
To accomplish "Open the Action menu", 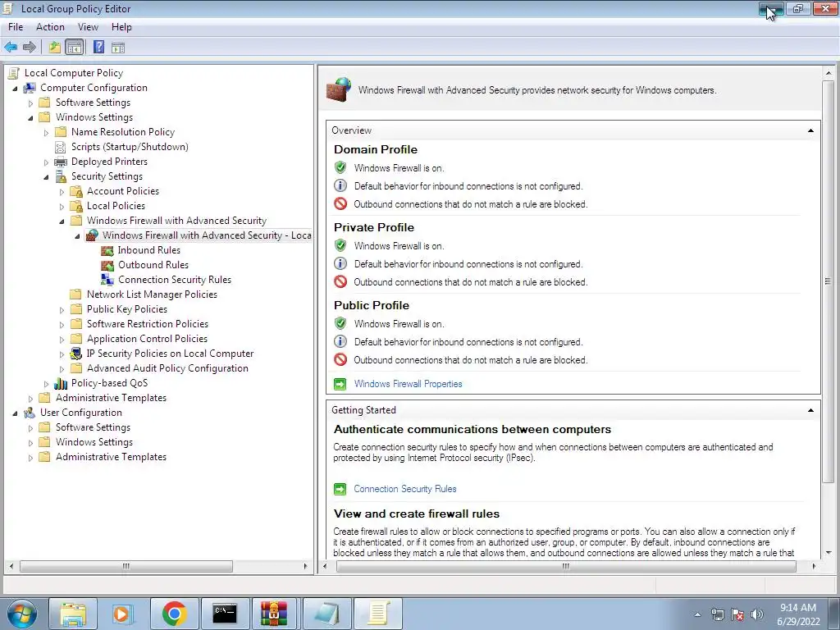I will click(50, 27).
